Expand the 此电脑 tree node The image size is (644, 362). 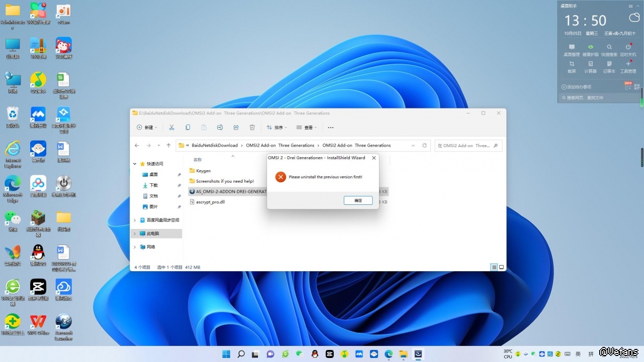pyautogui.click(x=135, y=233)
